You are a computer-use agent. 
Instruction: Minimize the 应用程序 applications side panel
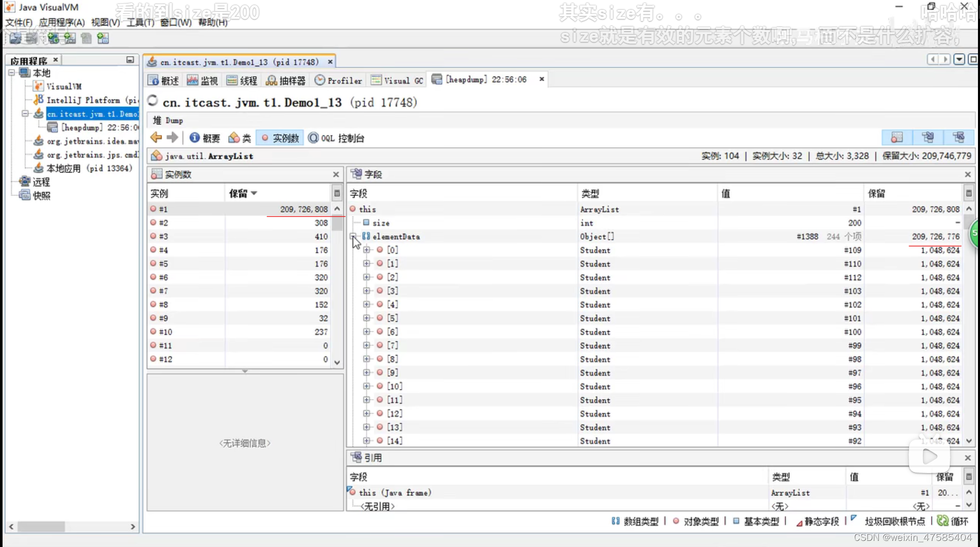pos(130,60)
